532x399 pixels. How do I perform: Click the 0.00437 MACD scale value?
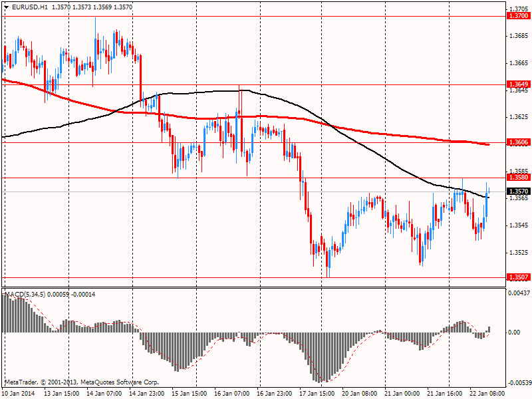(519, 293)
